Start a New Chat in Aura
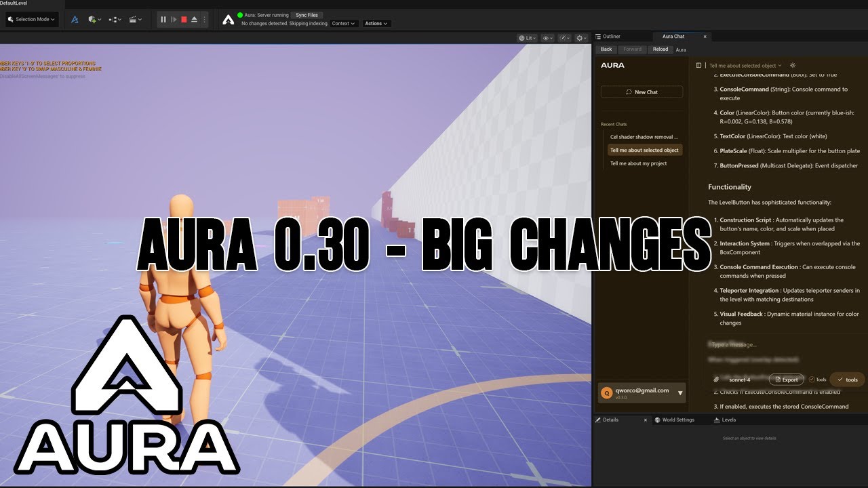 [642, 92]
